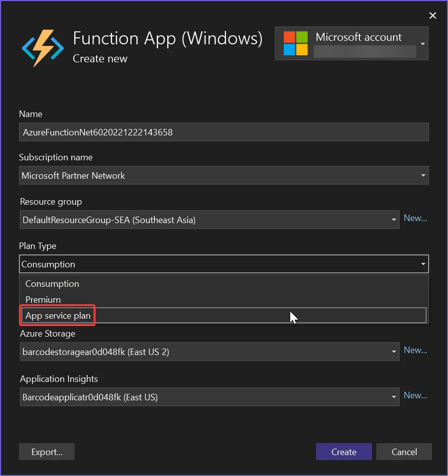The height and width of the screenshot is (476, 448).
Task: Cancel the Function App creation
Action: coord(404,452)
